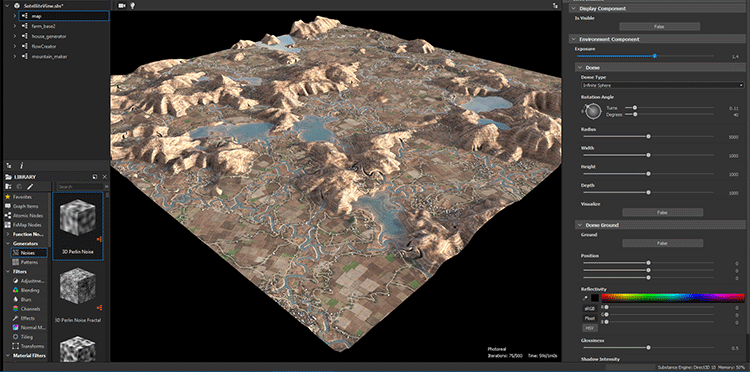The height and width of the screenshot is (372, 750).
Task: Toggle the Is Visible False button
Action: point(659,27)
